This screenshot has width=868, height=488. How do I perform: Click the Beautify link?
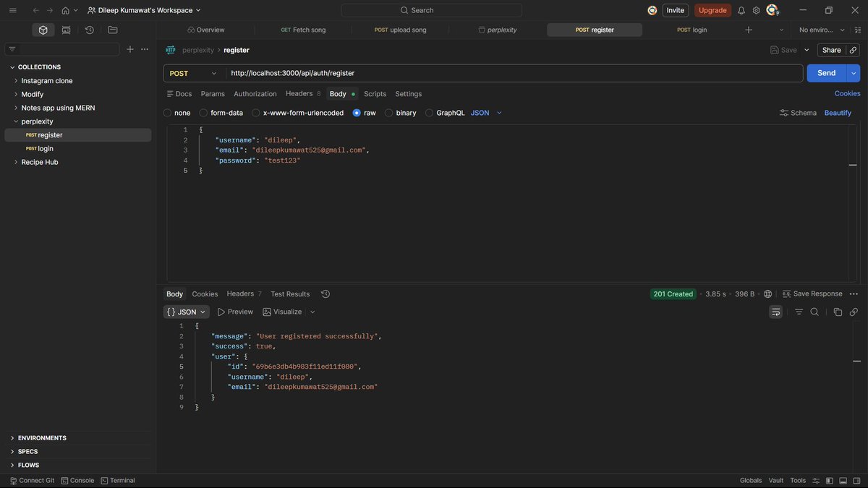click(838, 113)
